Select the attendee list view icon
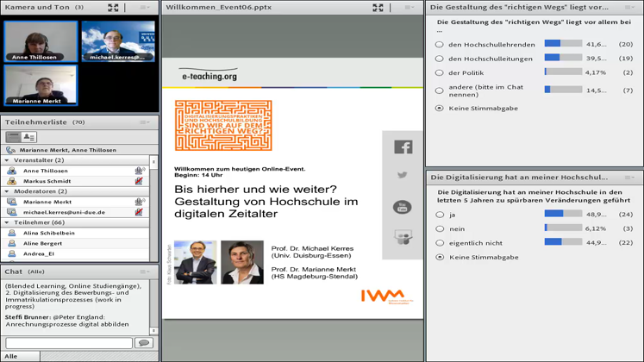 pos(14,137)
